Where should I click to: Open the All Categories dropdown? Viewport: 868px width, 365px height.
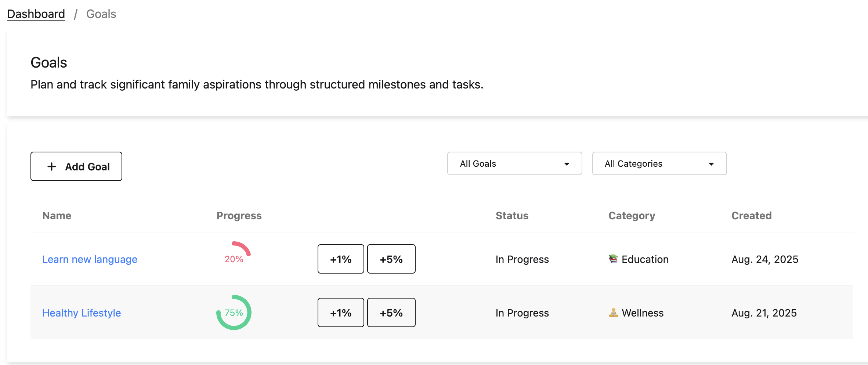pos(659,163)
